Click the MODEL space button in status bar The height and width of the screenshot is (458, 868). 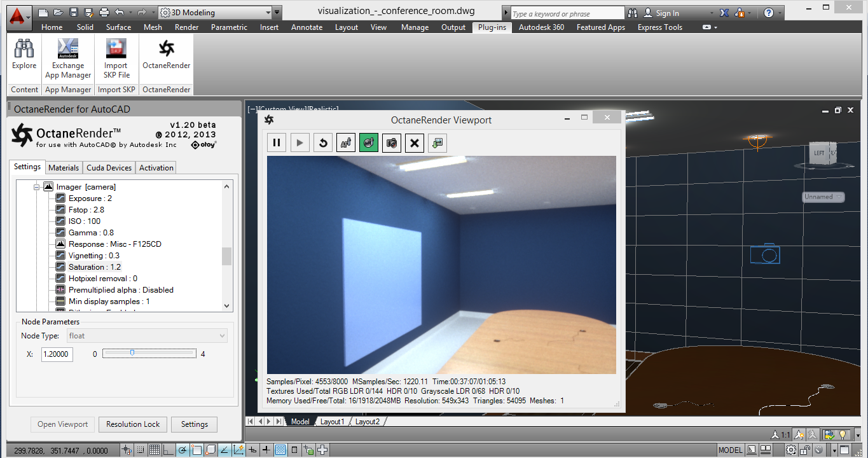pos(730,450)
